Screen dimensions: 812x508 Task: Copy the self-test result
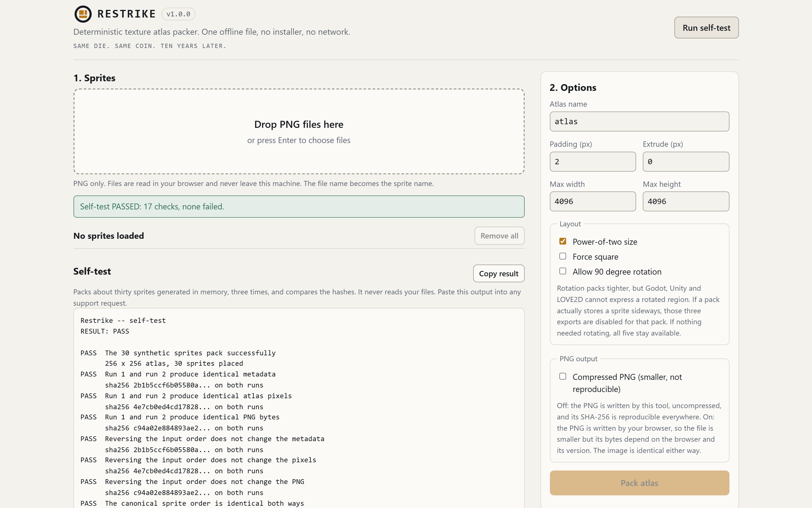(498, 273)
